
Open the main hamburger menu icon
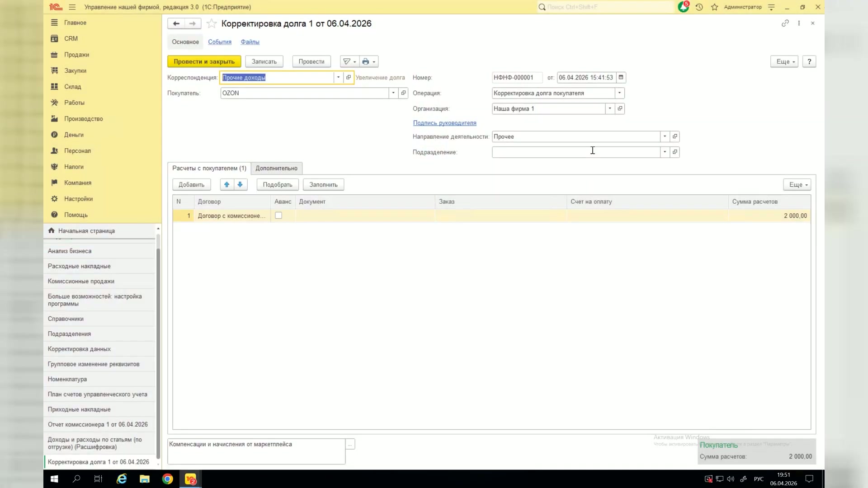72,7
